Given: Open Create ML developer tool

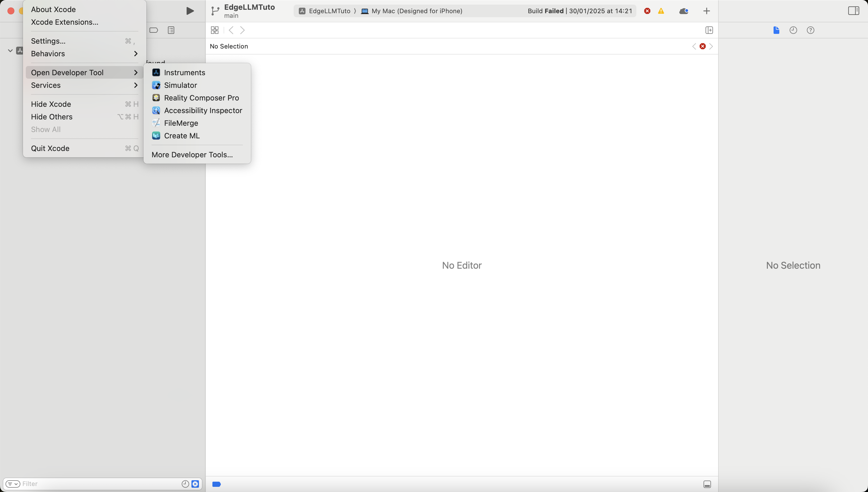Looking at the screenshot, I should coord(181,135).
